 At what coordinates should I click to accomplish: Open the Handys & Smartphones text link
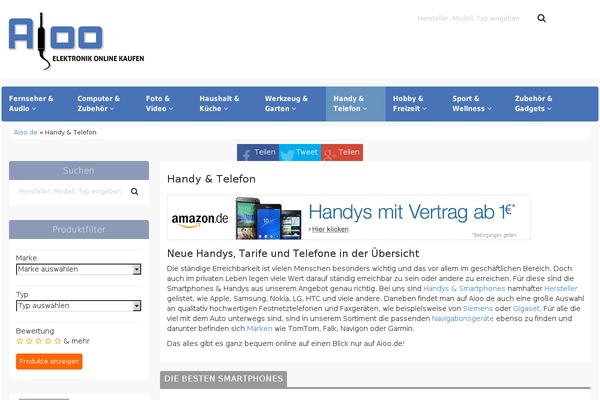click(x=464, y=288)
